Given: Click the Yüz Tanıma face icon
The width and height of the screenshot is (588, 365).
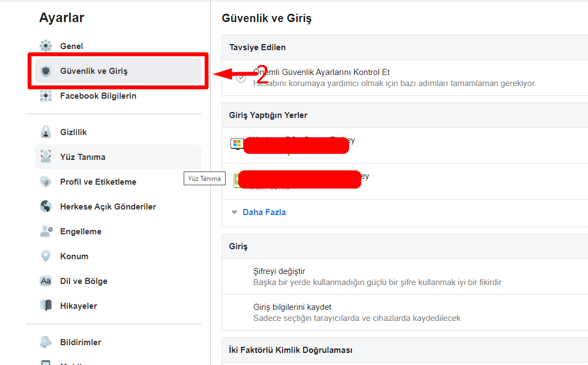Looking at the screenshot, I should (46, 157).
